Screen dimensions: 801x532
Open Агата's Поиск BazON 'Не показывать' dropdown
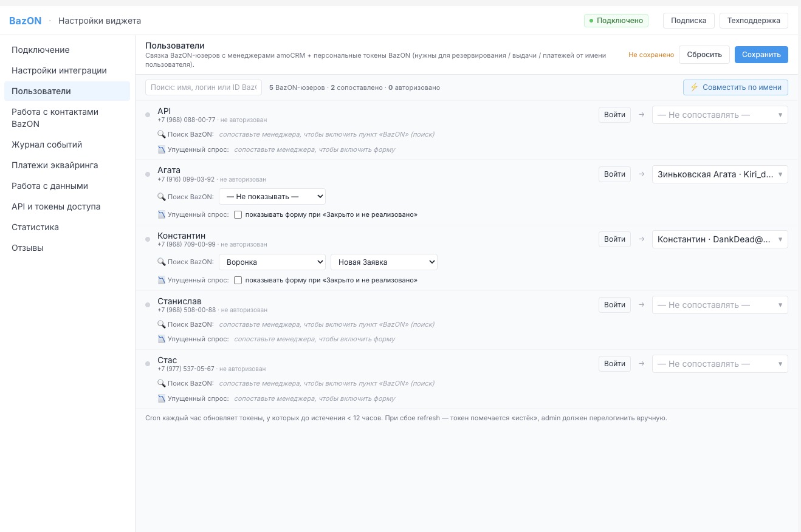(272, 197)
